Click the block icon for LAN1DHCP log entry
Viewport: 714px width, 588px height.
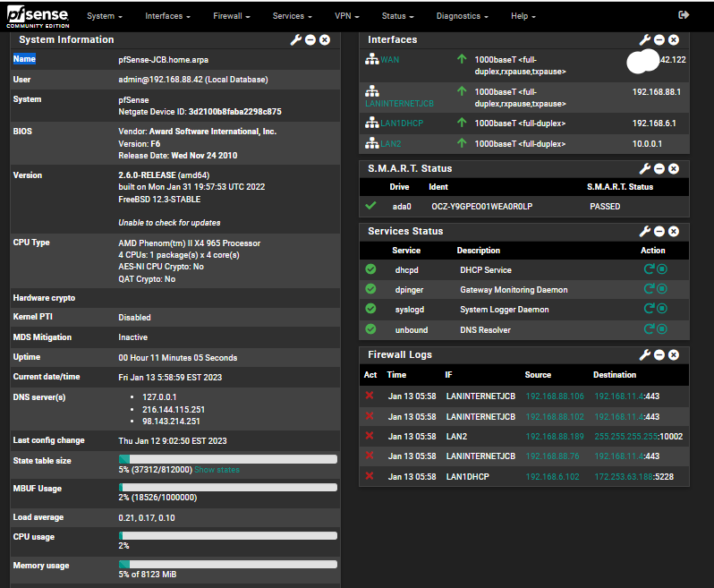click(370, 476)
